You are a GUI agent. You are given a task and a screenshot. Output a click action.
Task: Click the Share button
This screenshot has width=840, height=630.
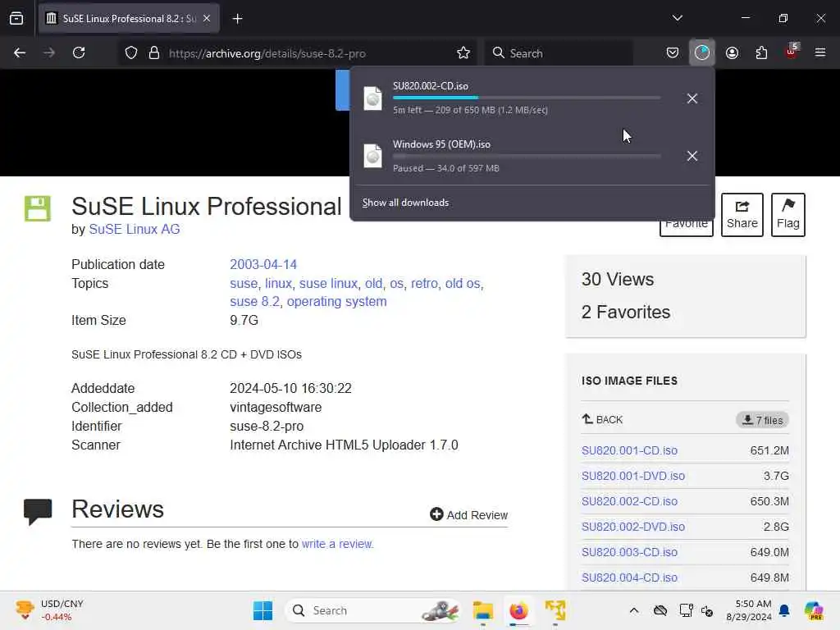[742, 214]
